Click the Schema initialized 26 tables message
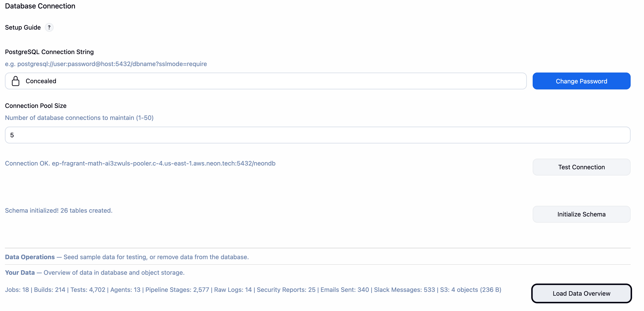Screen dimensions: 644x311 click(x=59, y=210)
